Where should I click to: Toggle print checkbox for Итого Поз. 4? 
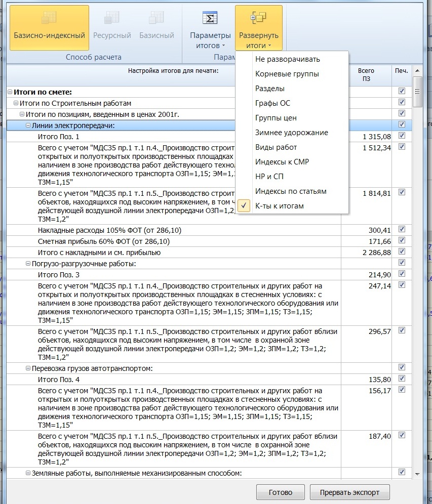tap(402, 379)
